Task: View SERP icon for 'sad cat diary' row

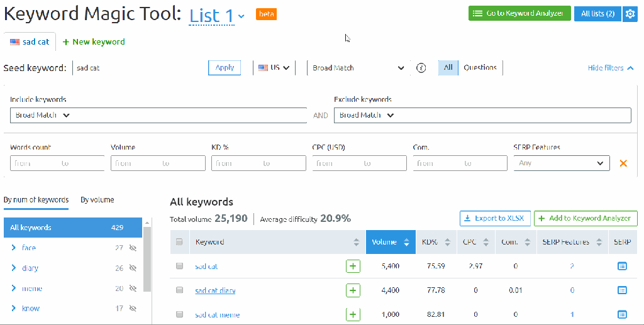Action: pyautogui.click(x=622, y=290)
